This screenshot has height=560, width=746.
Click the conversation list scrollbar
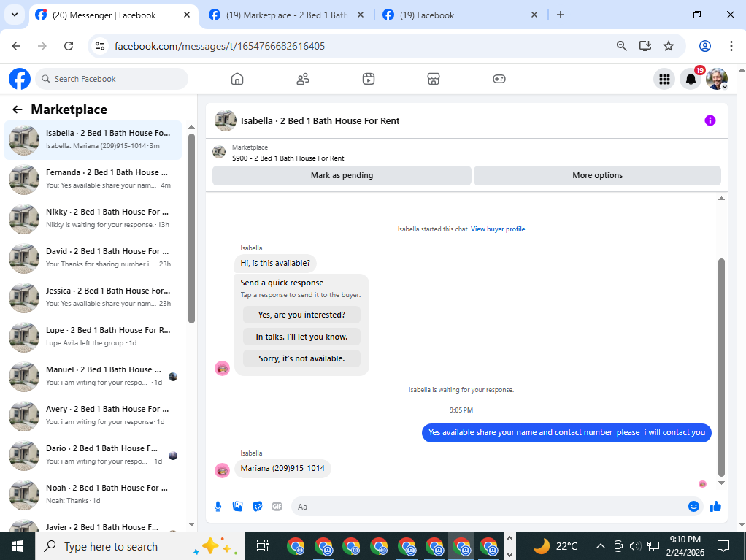[x=191, y=229]
